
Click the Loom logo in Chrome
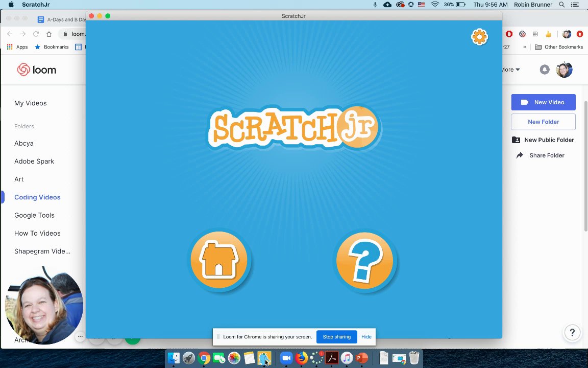click(36, 70)
